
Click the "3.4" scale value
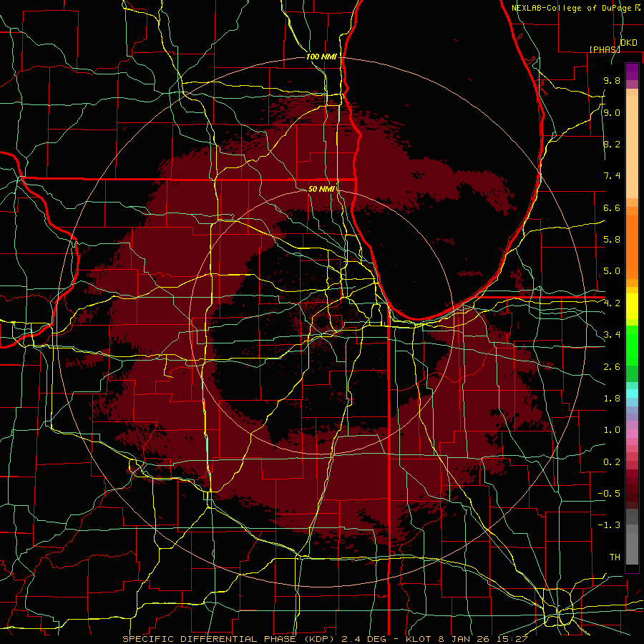pyautogui.click(x=612, y=335)
